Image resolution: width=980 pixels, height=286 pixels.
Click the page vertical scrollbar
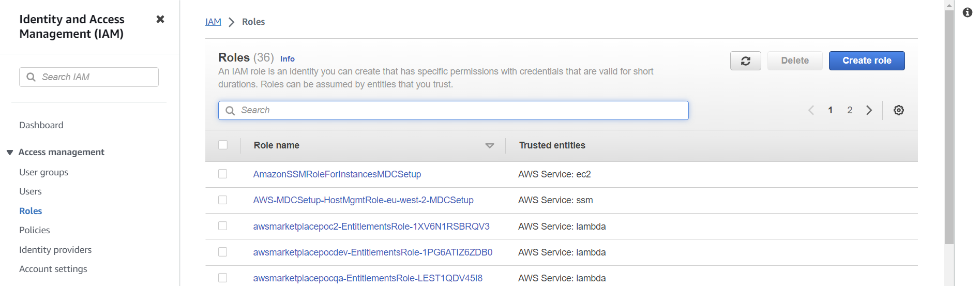click(x=949, y=129)
